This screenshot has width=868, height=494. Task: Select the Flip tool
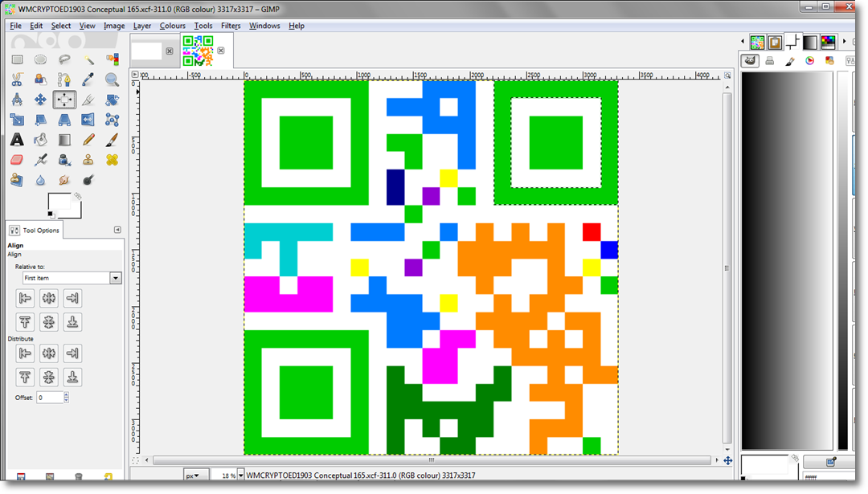tap(88, 120)
